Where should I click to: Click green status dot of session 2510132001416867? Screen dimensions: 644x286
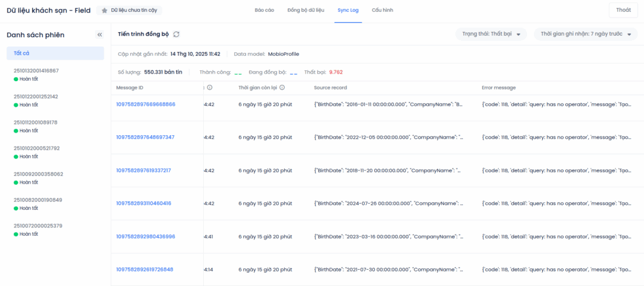point(16,79)
